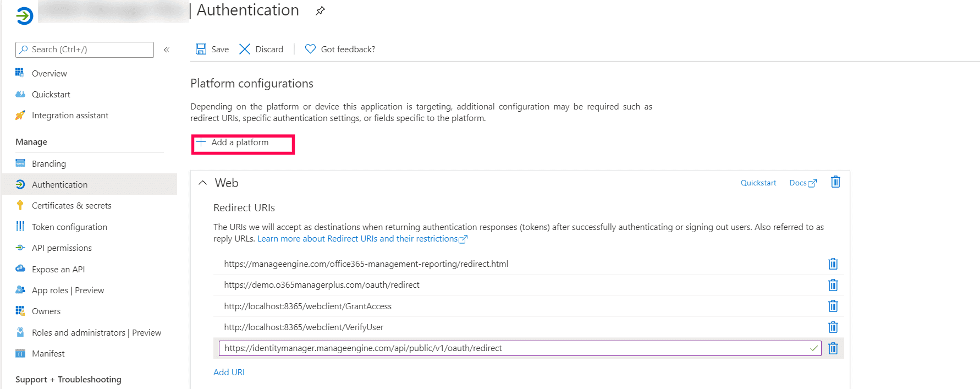This screenshot has height=389, width=980.
Task: Go to API permissions page
Action: 62,248
